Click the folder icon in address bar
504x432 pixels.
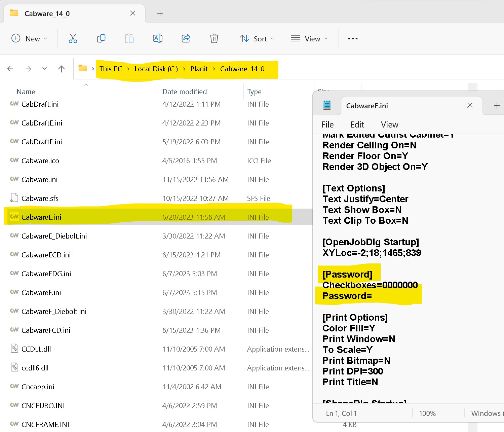[x=83, y=68]
